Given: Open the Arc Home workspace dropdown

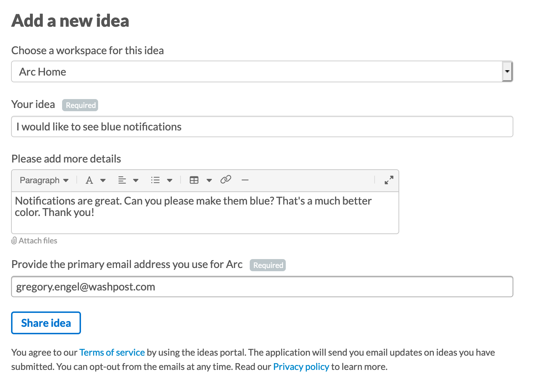Looking at the screenshot, I should coord(262,72).
